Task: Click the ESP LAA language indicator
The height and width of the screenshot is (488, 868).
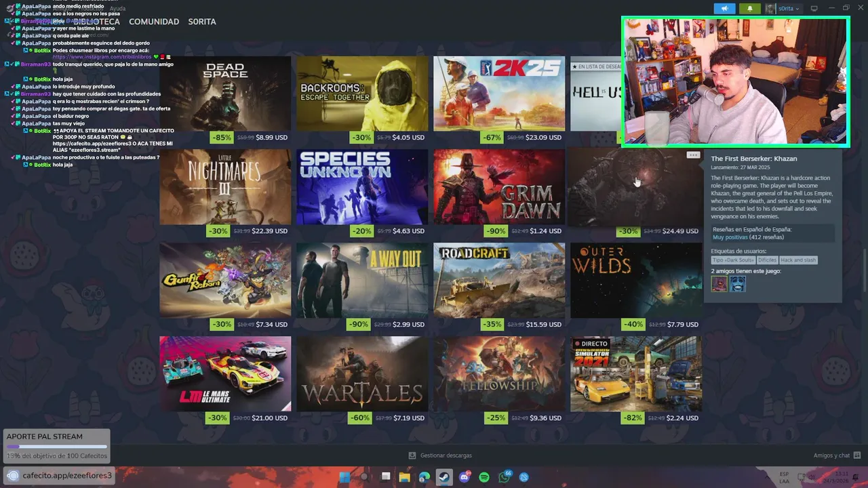Action: point(784,477)
